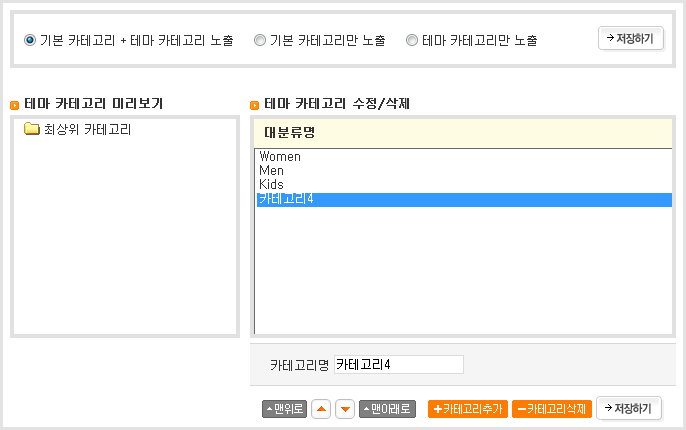Click the top 저장하기 button beside radio options

(x=629, y=38)
